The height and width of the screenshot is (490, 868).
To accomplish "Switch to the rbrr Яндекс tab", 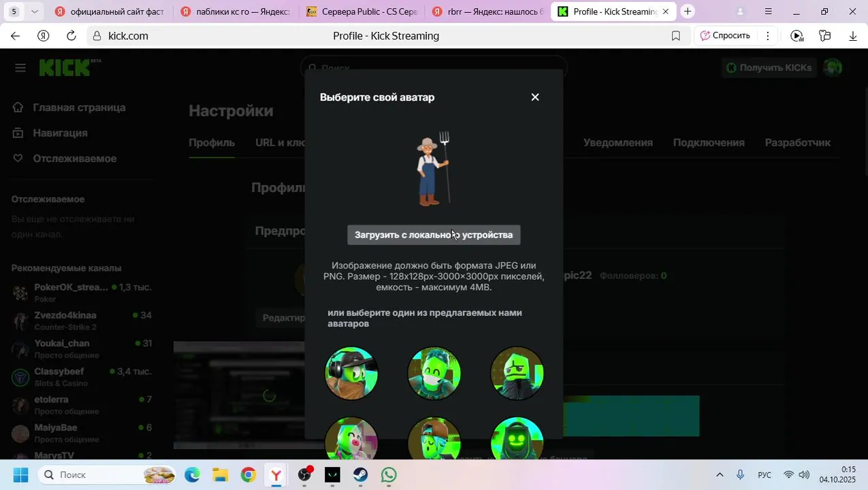I will [x=488, y=12].
